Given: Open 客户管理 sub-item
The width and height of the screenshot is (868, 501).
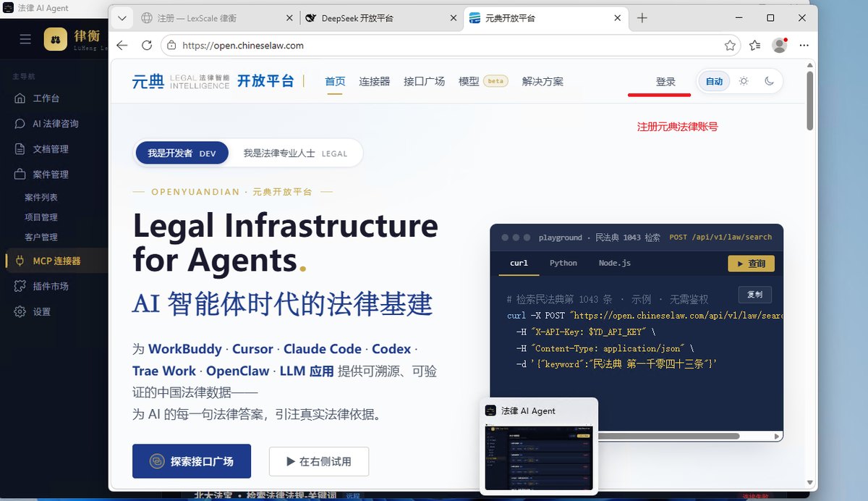Looking at the screenshot, I should pyautogui.click(x=41, y=237).
